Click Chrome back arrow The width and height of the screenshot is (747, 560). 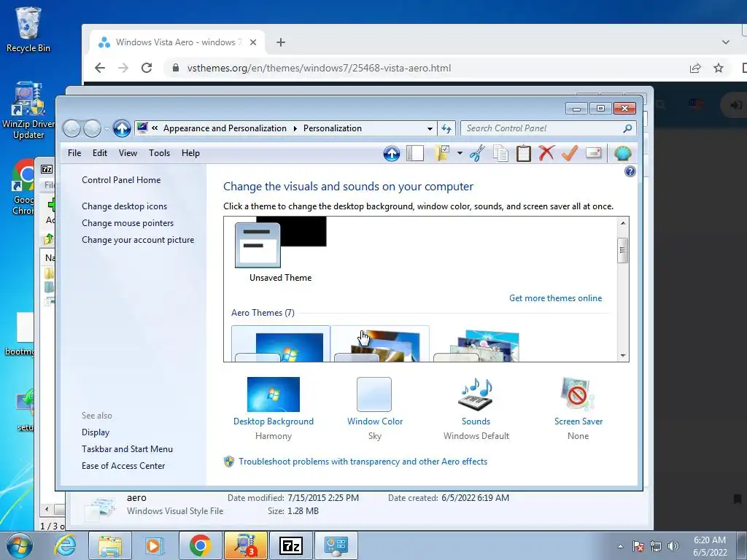pyautogui.click(x=99, y=68)
